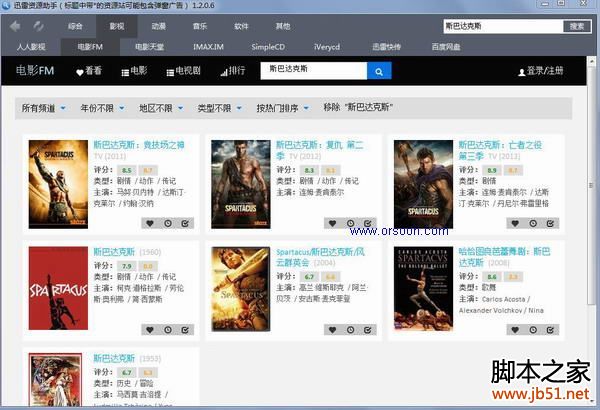The width and height of the screenshot is (600, 410).
Task: Switch to the 影视 category tab
Action: pos(117,26)
